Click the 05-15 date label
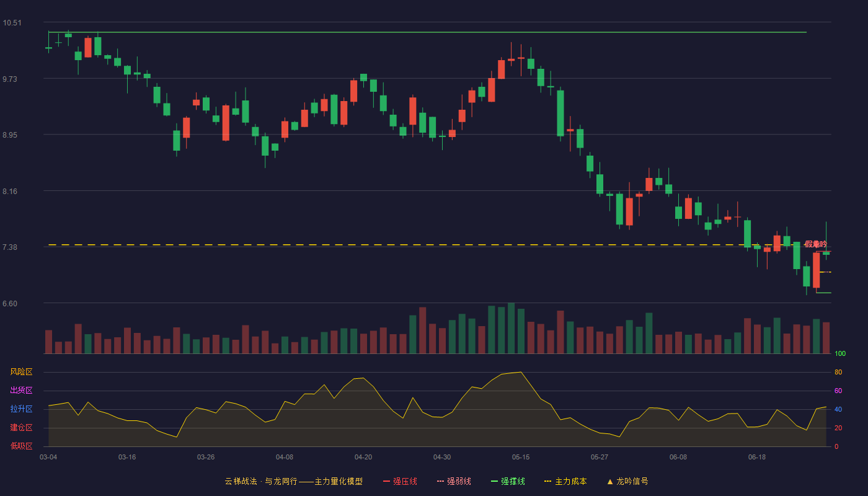Viewport: 868px width, 496px height. (521, 457)
